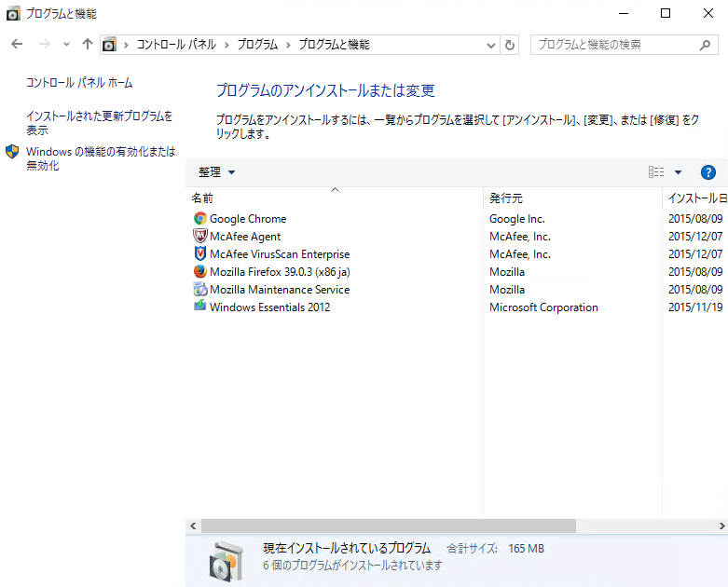Image resolution: width=728 pixels, height=587 pixels.
Task: Select Windows Essentials 2012 row name
Action: [269, 307]
